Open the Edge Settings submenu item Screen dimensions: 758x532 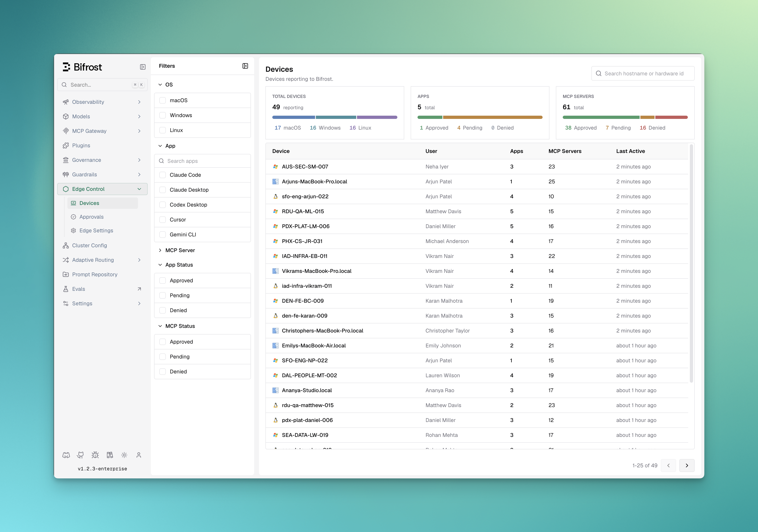[103, 231]
